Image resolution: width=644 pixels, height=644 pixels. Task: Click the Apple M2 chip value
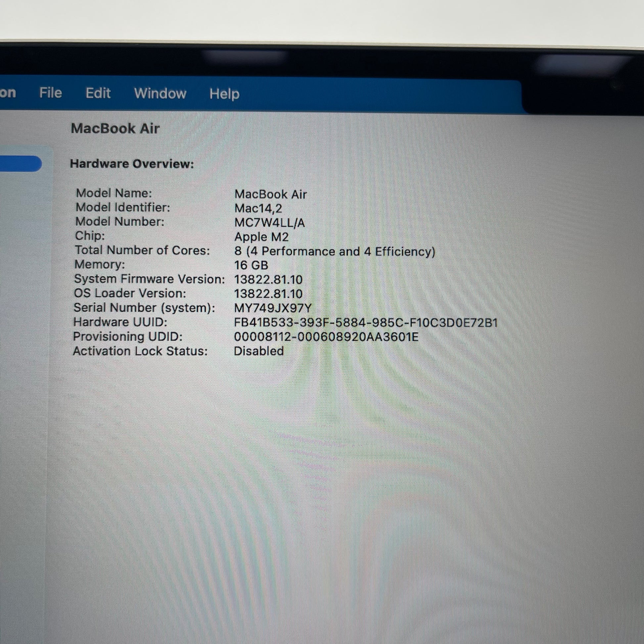pyautogui.click(x=261, y=237)
